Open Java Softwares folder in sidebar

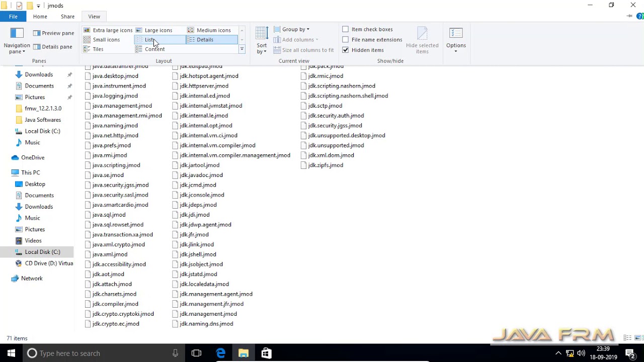tap(43, 120)
